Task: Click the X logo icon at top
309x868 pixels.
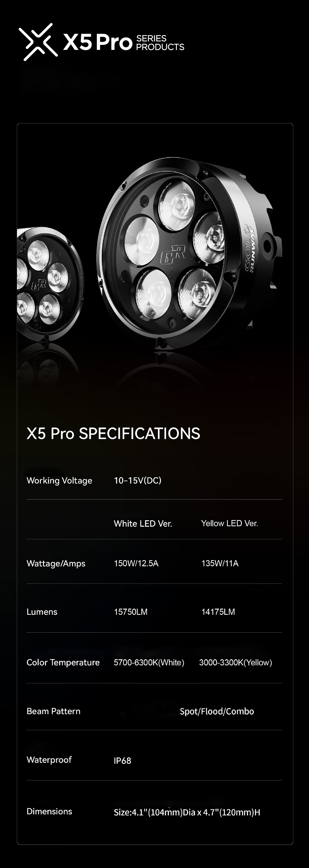Action: coord(38,42)
